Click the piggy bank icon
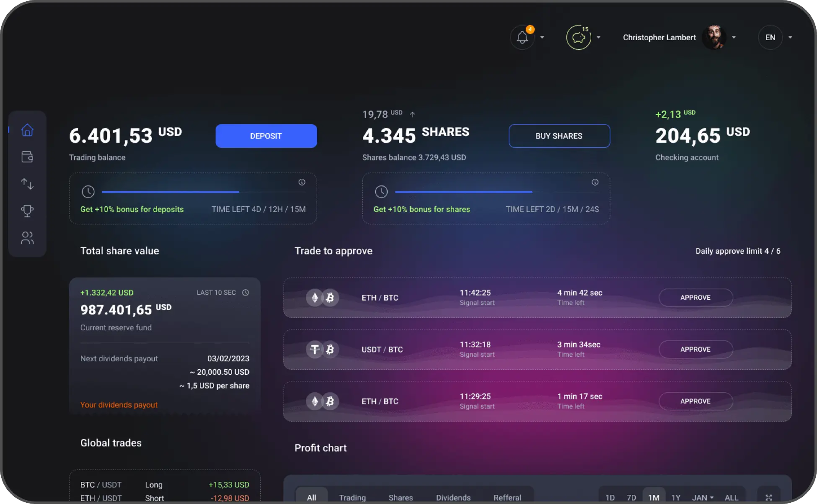Viewport: 817px width, 504px height. 579,38
